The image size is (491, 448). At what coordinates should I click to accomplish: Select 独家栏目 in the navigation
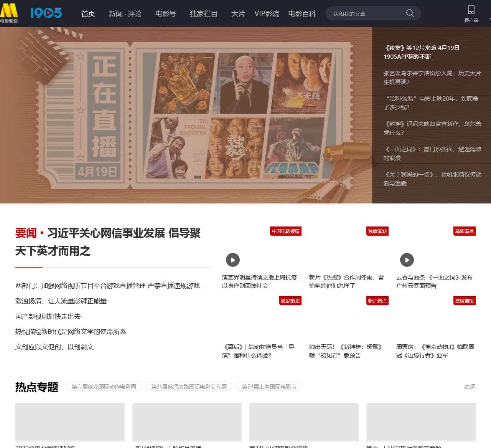[x=204, y=14]
